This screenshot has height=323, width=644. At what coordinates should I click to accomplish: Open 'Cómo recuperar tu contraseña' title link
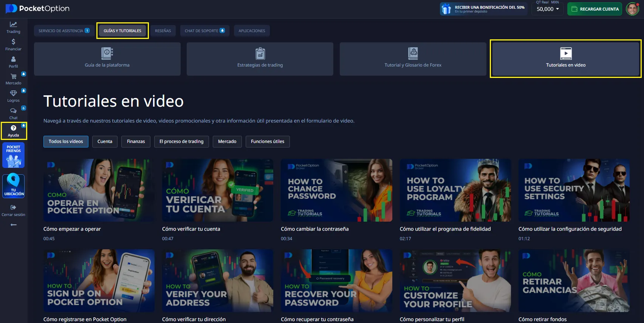(x=317, y=319)
